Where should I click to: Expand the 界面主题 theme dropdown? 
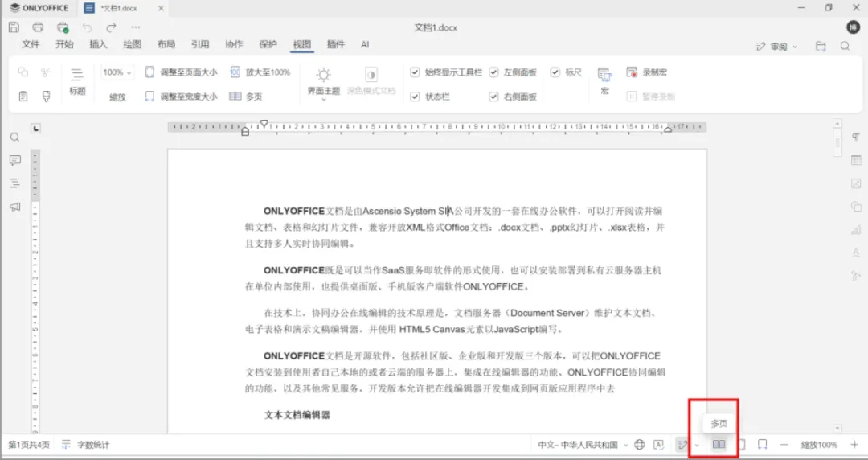(324, 82)
